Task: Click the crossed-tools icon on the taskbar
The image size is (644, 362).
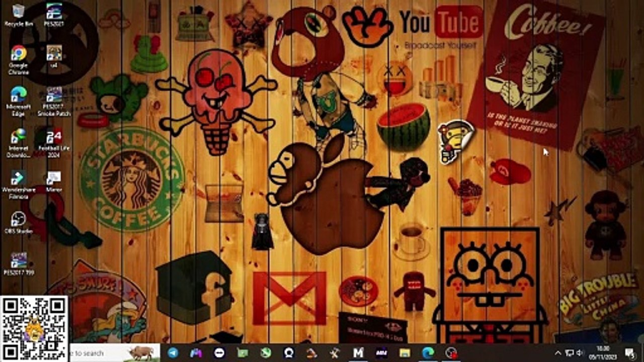Action: pos(335,353)
